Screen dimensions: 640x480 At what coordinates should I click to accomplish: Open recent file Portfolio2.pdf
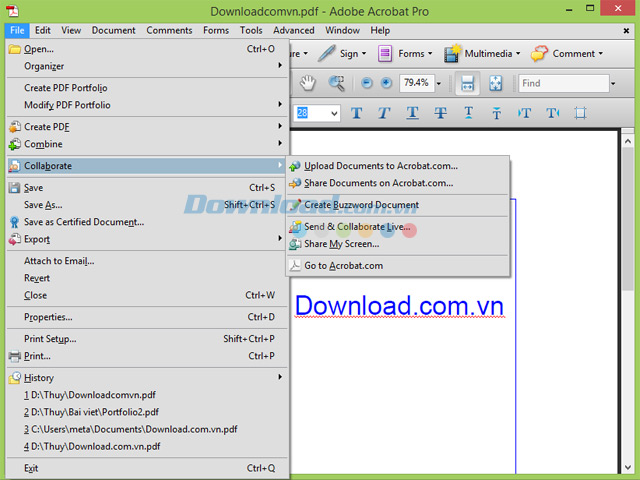pyautogui.click(x=91, y=412)
